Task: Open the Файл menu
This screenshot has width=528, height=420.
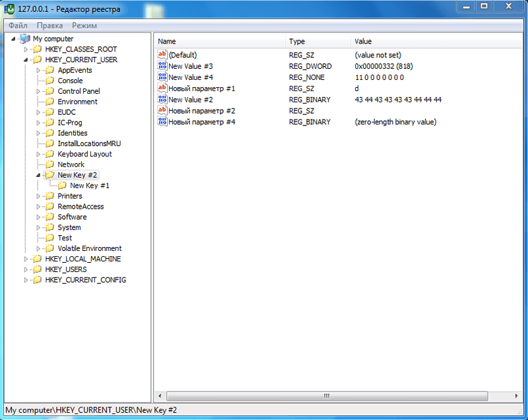Action: (18, 26)
